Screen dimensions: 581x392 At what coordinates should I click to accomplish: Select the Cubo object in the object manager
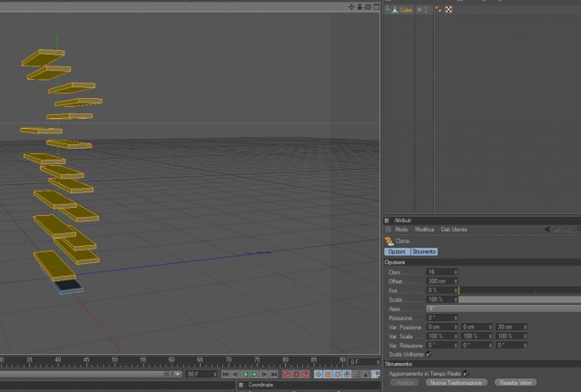pos(406,10)
